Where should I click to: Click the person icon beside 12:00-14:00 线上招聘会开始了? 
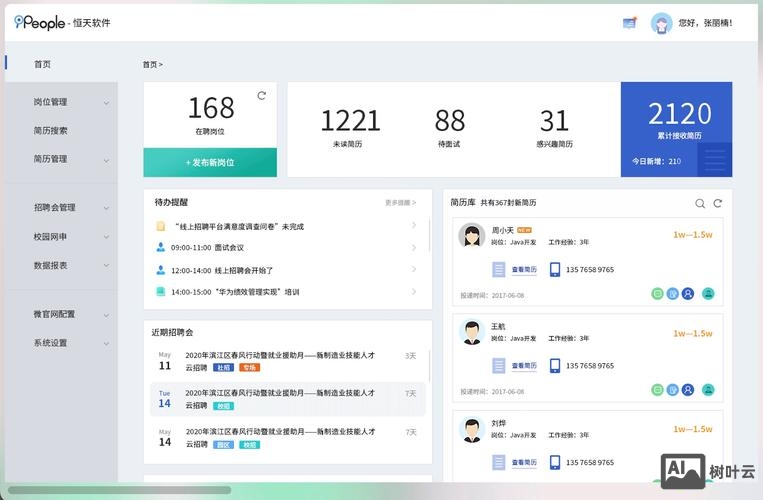point(161,270)
